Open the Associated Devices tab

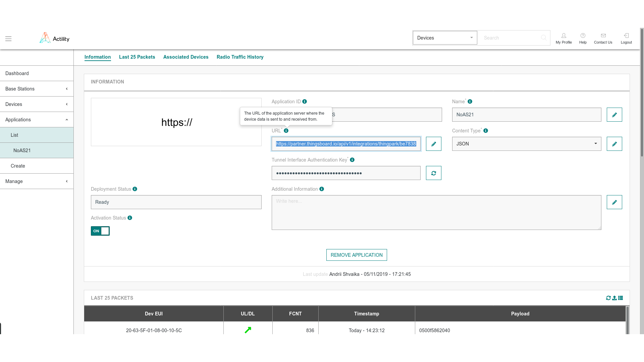[x=186, y=57]
